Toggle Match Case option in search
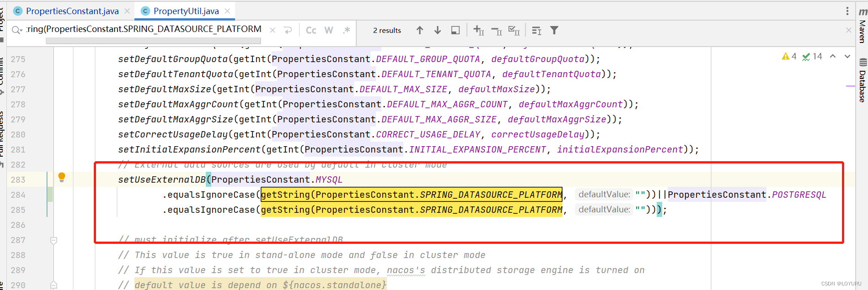The width and height of the screenshot is (868, 290). 311,30
